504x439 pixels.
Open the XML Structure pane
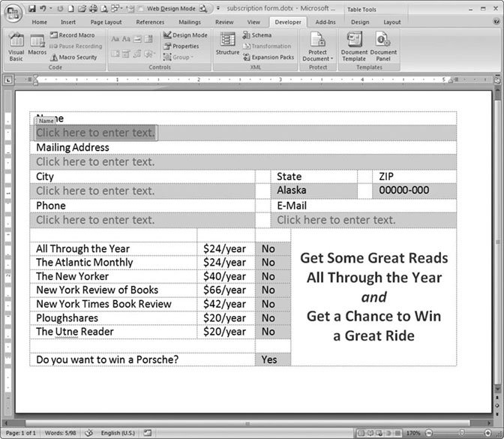pyautogui.click(x=227, y=44)
